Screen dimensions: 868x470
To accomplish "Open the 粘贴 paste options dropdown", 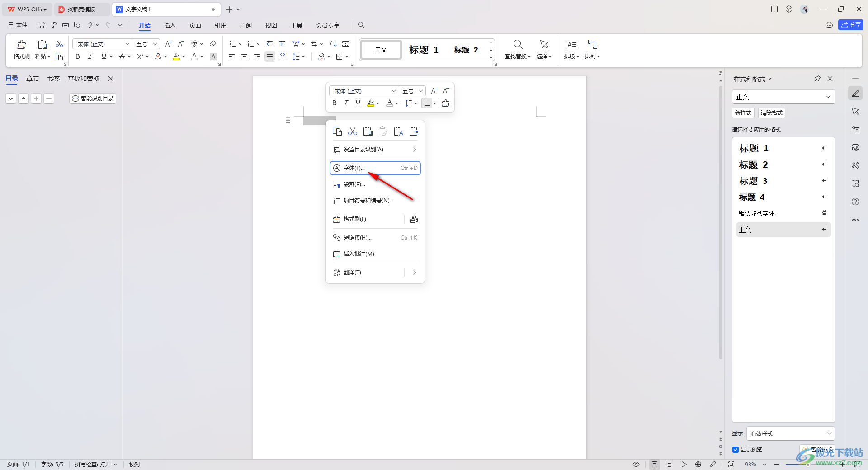I will pyautogui.click(x=42, y=56).
